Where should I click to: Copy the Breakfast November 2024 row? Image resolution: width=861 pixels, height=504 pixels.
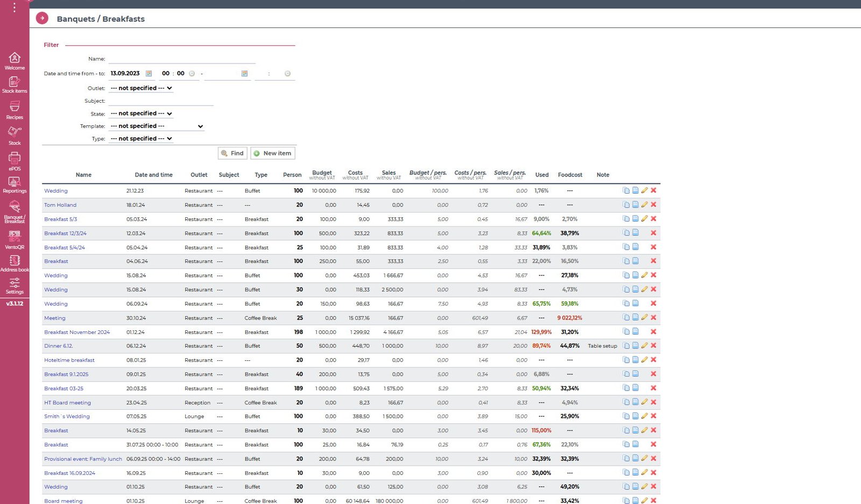[626, 331]
